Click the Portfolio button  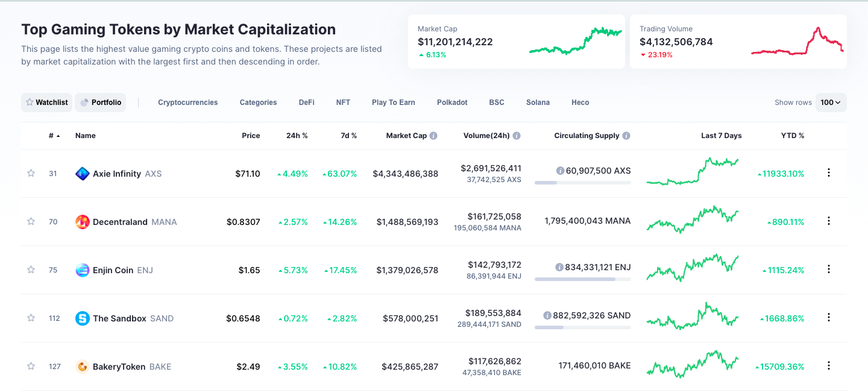click(x=101, y=103)
